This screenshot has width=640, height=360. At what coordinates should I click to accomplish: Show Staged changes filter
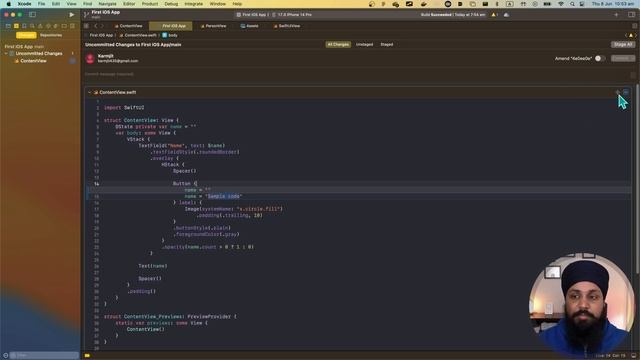(x=387, y=44)
